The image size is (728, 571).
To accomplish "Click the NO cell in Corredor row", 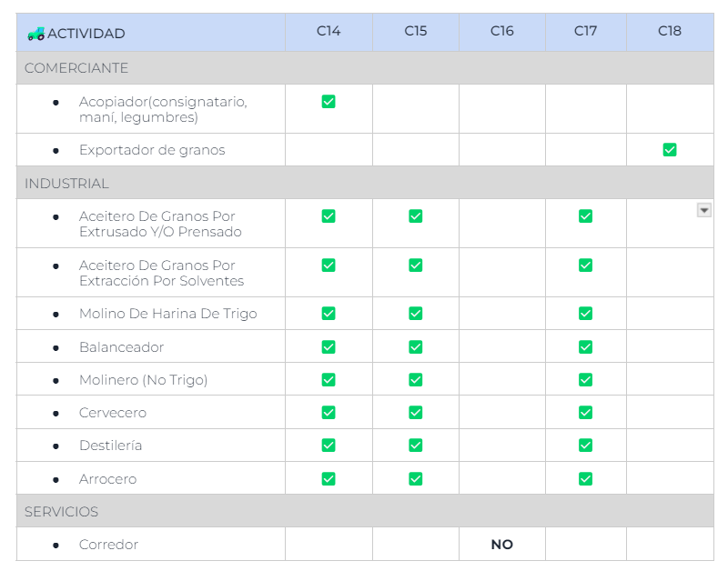I will point(502,545).
